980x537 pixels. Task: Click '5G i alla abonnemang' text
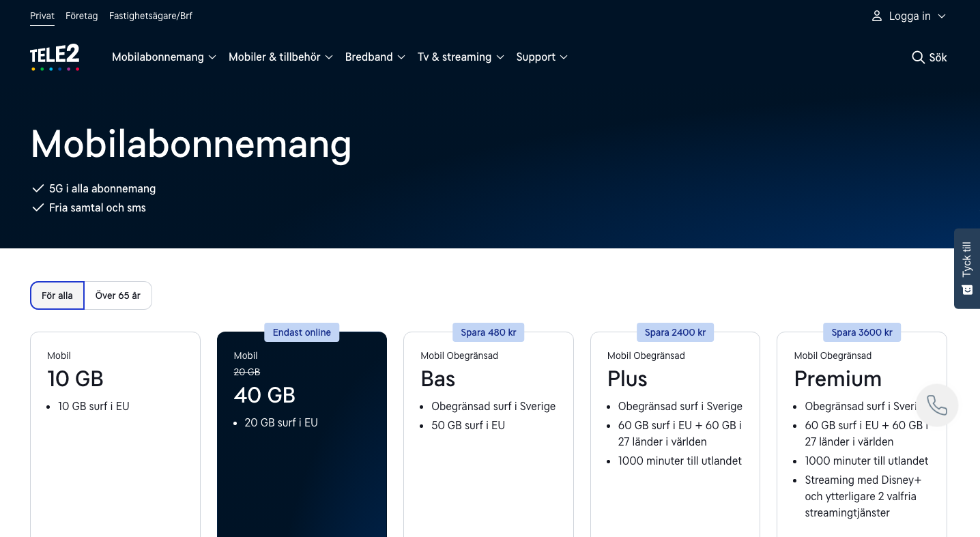tap(102, 188)
